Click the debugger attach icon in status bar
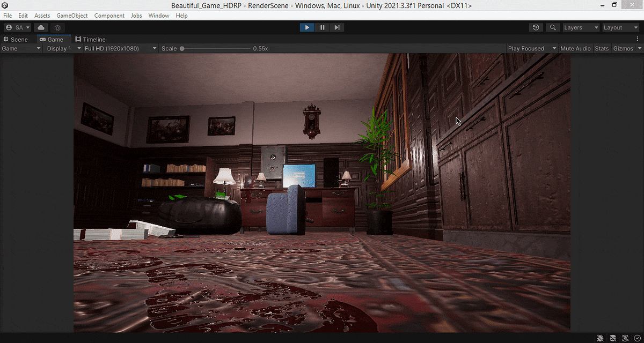The image size is (644, 343). tap(600, 338)
